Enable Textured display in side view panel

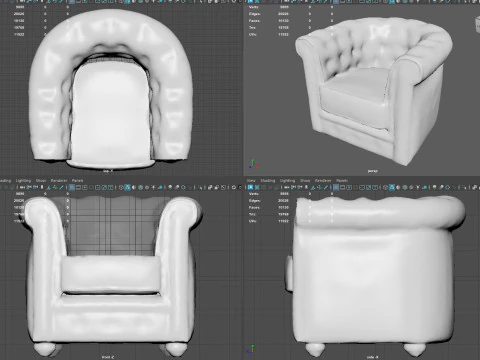click(411, 187)
